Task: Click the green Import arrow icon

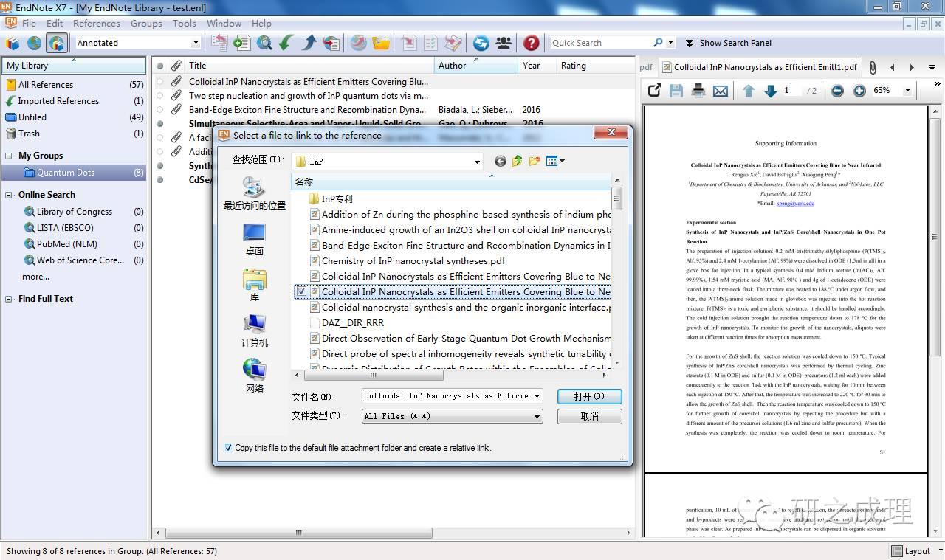Action: pyautogui.click(x=286, y=43)
